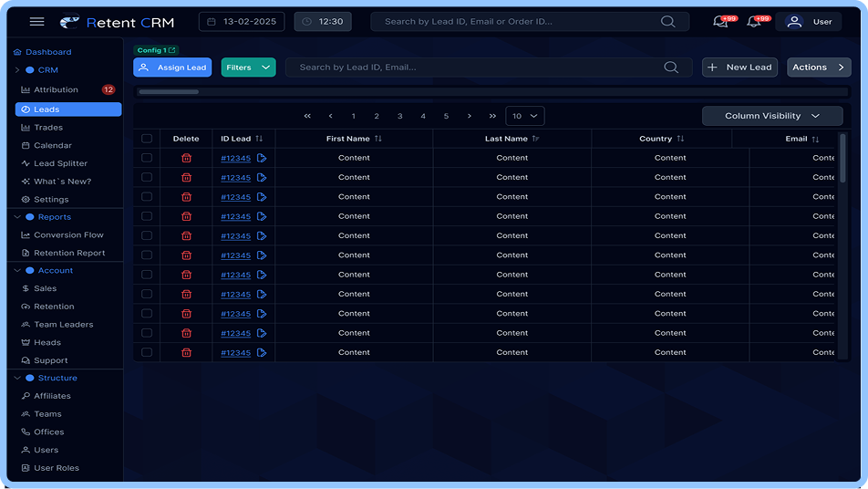This screenshot has width=868, height=489.
Task: Sort by the Country column arrows
Action: 680,139
